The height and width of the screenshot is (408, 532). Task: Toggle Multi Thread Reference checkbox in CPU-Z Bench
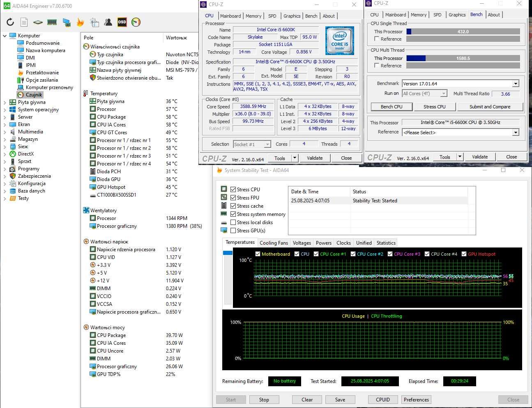pos(377,65)
